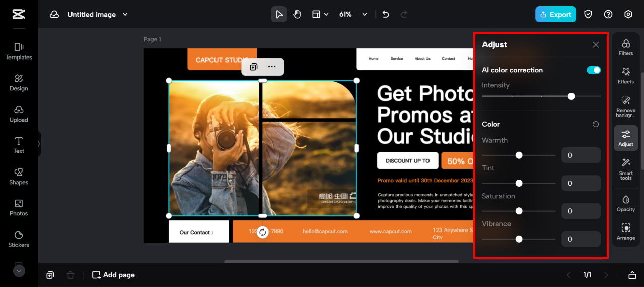
Task: Adjust the Intensity slider handle
Action: (x=571, y=96)
